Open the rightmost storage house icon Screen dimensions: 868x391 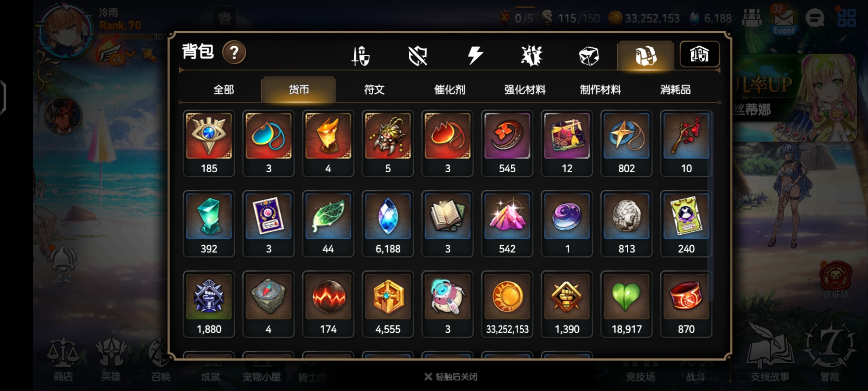(699, 55)
